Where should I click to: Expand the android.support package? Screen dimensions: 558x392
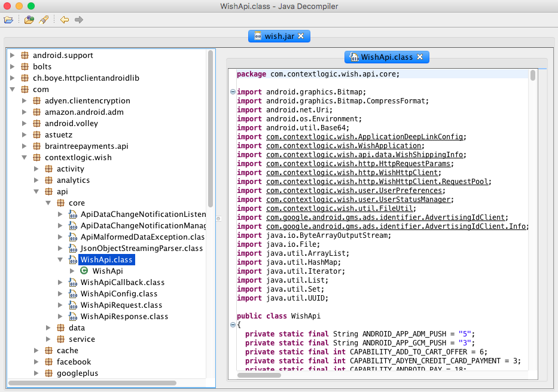click(13, 55)
